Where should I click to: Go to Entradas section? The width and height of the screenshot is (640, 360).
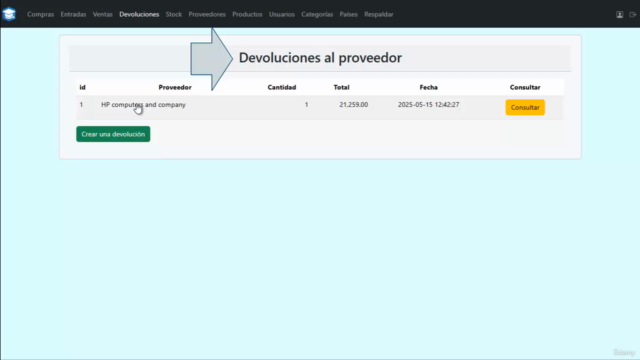tap(73, 14)
